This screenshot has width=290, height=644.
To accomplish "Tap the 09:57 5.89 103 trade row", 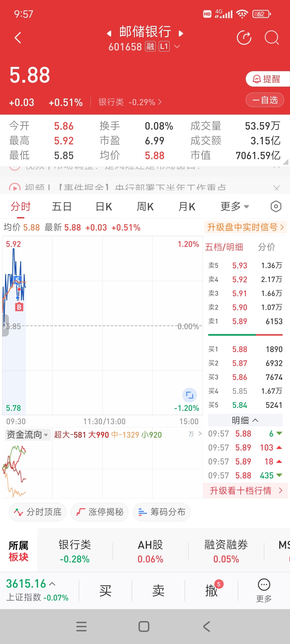I will [x=245, y=448].
